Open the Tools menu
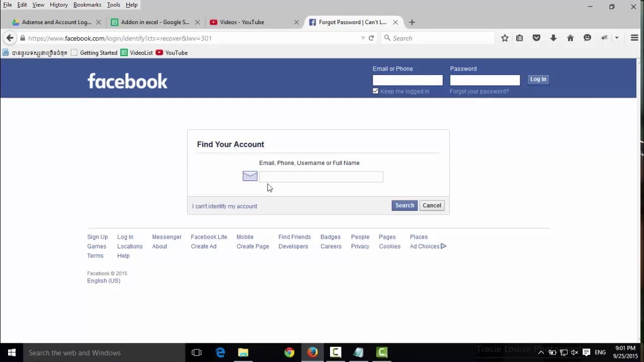 pyautogui.click(x=114, y=5)
